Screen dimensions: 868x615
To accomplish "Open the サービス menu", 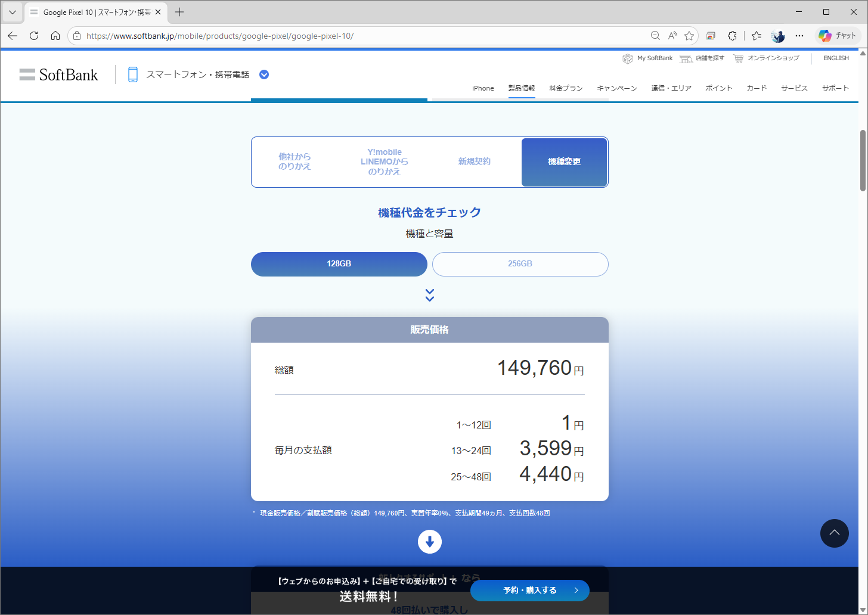I will point(794,88).
